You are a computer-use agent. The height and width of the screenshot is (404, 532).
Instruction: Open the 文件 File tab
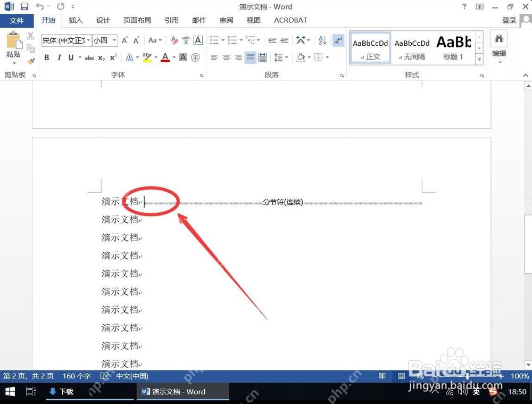(16, 20)
